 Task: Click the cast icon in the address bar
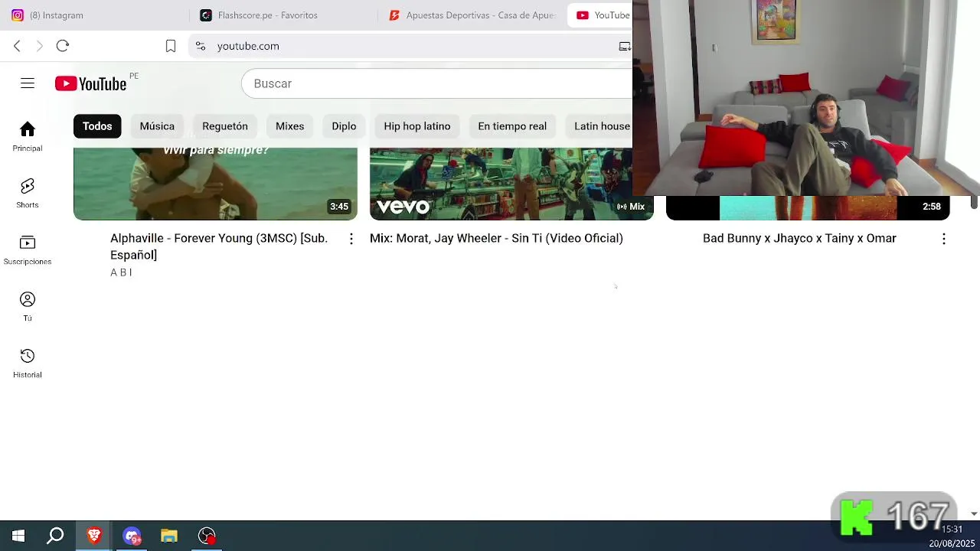pos(625,46)
